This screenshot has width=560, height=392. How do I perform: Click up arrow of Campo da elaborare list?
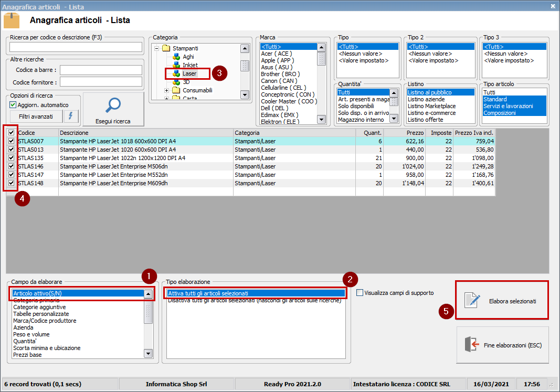tap(148, 294)
